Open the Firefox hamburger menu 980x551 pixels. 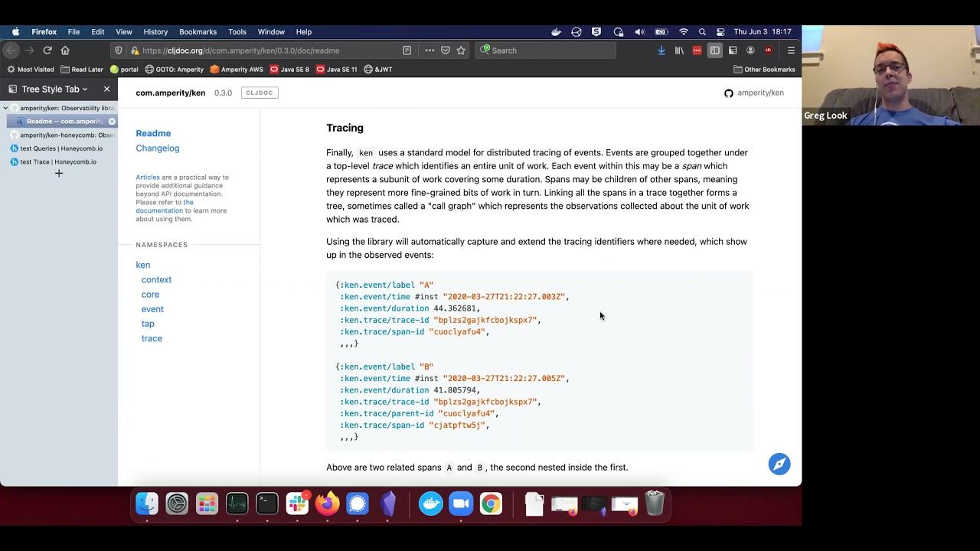pyautogui.click(x=791, y=51)
